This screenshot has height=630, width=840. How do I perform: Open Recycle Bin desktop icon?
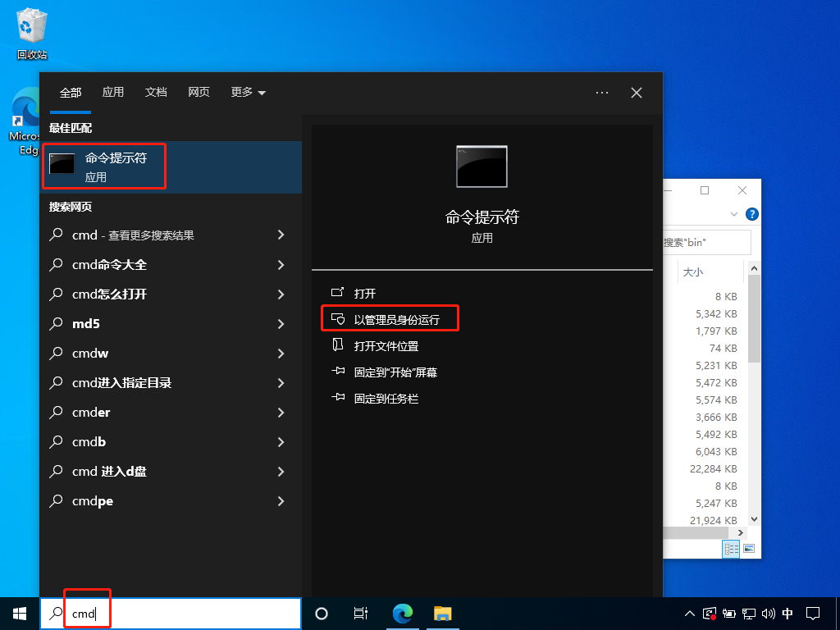31,33
